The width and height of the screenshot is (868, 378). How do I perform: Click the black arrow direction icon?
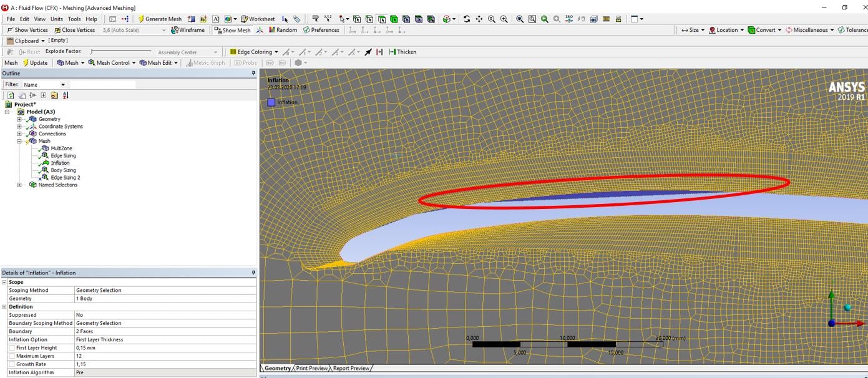pos(369,52)
